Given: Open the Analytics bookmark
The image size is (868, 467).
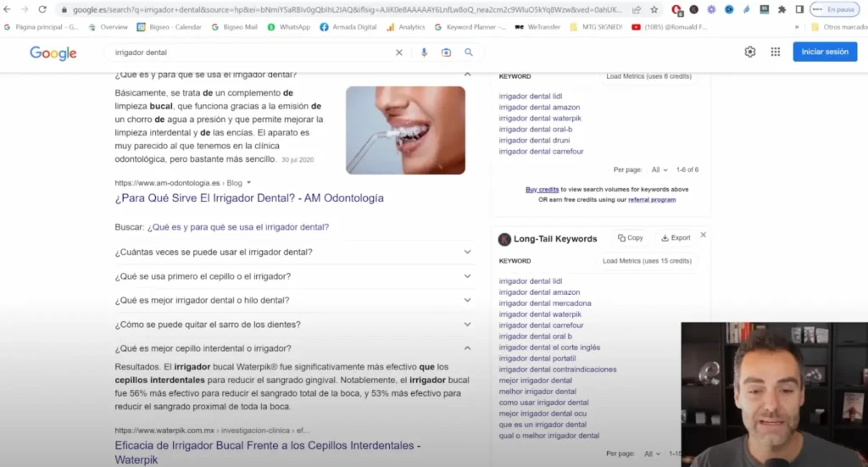Looking at the screenshot, I should 406,26.
